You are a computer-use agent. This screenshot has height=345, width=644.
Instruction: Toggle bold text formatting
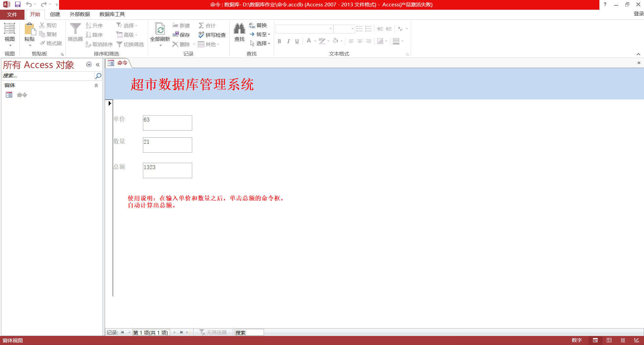279,41
